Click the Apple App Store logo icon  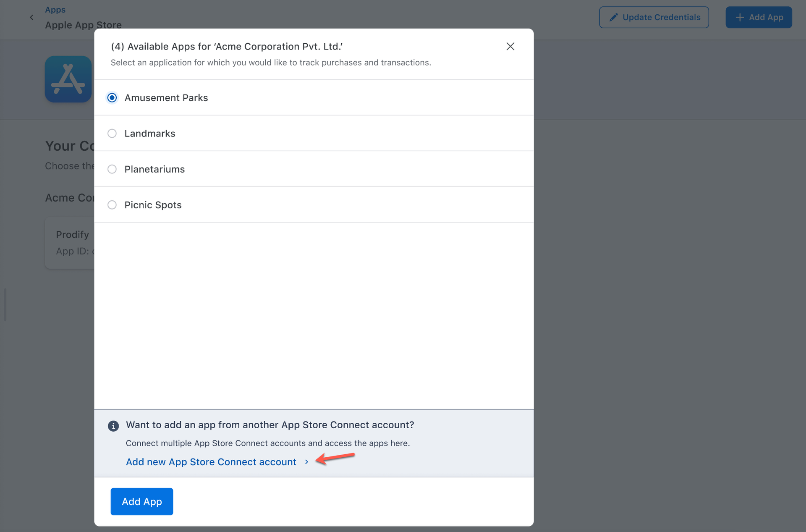68,79
